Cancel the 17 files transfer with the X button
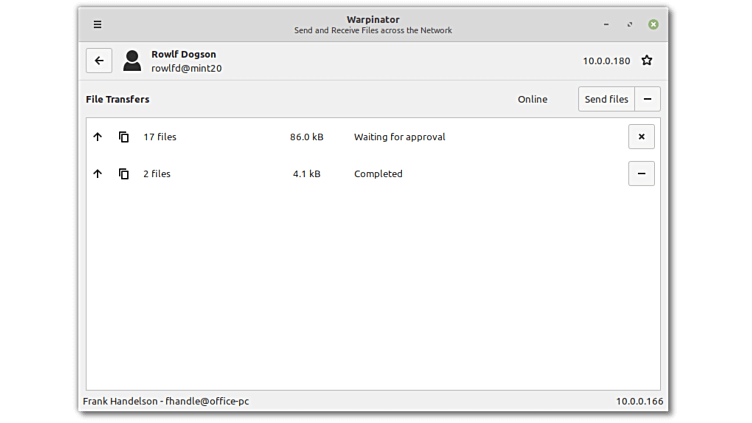This screenshot has height=423, width=752. (x=641, y=137)
